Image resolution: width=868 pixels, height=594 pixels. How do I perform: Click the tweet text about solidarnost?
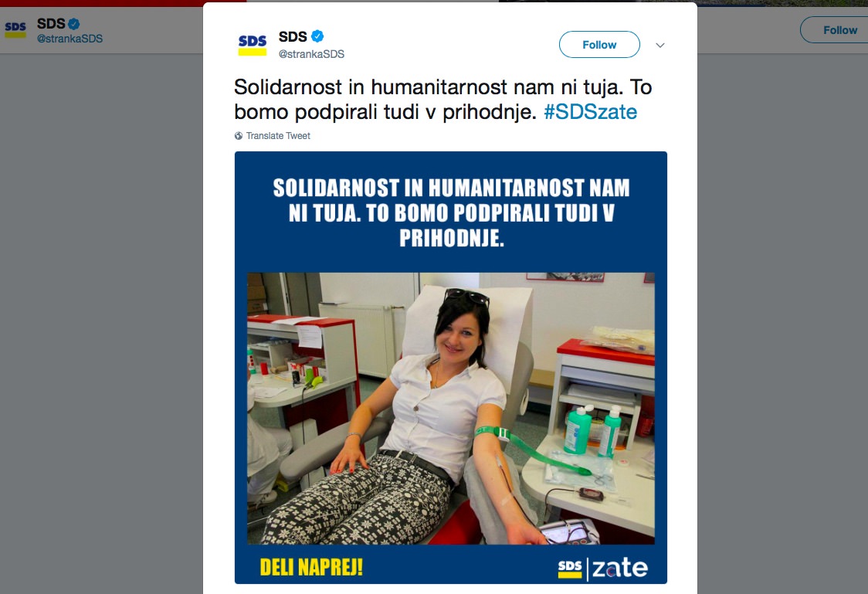click(442, 100)
